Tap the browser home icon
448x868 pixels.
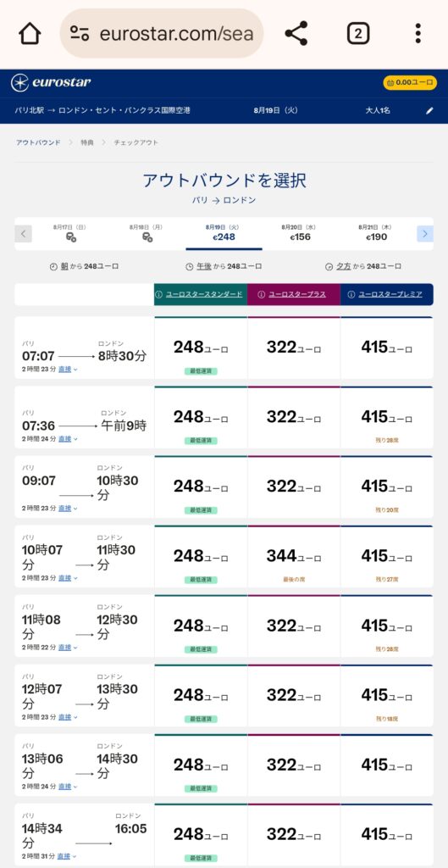click(30, 34)
